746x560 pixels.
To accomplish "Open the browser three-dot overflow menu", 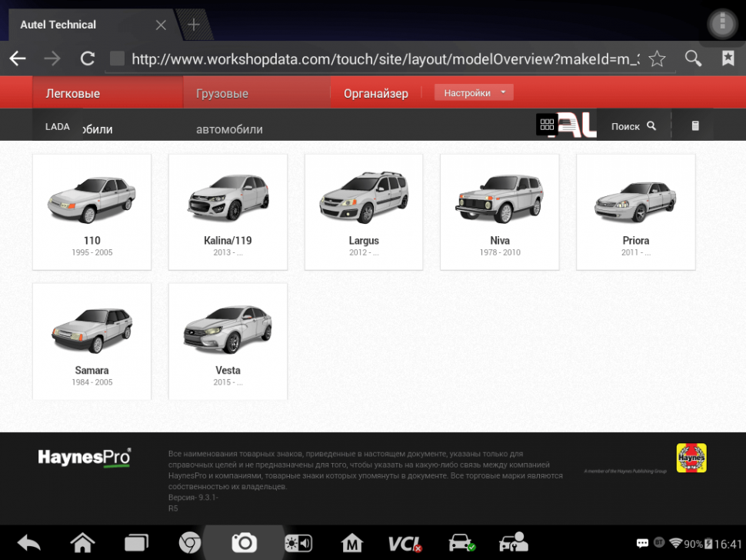I will tap(722, 25).
